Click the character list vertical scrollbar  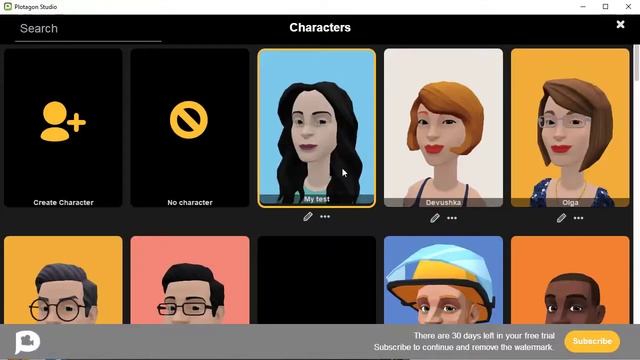(637, 63)
